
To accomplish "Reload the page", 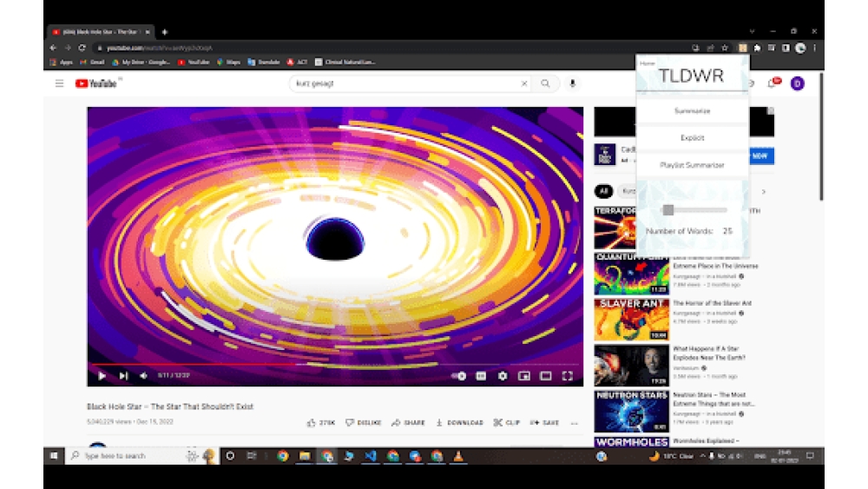I will click(82, 48).
